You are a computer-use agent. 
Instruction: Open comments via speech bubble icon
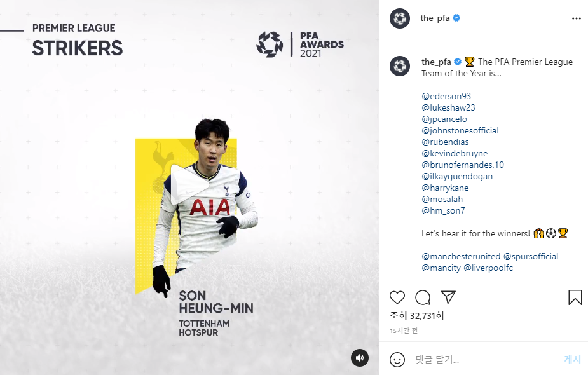point(423,297)
